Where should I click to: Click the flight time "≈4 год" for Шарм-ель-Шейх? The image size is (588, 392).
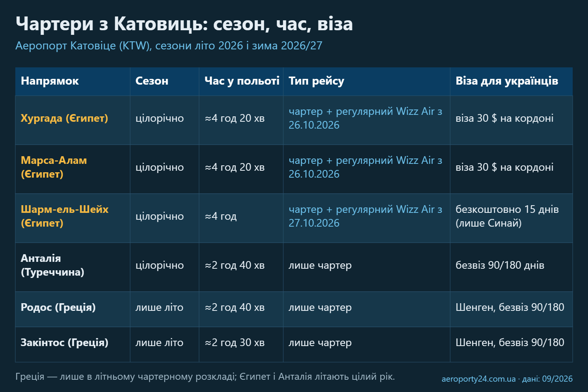pyautogui.click(x=221, y=216)
